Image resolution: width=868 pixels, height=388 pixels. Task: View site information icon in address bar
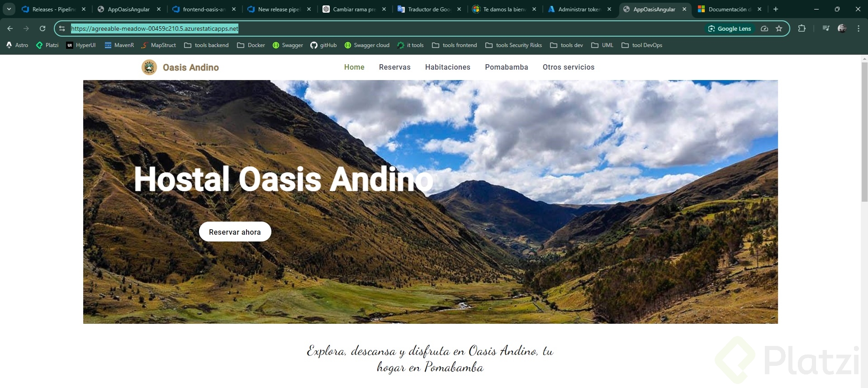62,28
